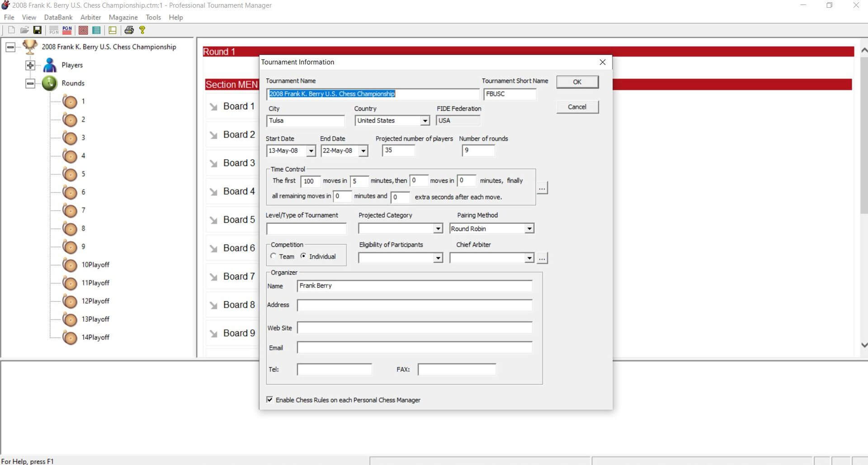Click the round icon for 14Playoff
The width and height of the screenshot is (868, 465).
click(x=70, y=337)
